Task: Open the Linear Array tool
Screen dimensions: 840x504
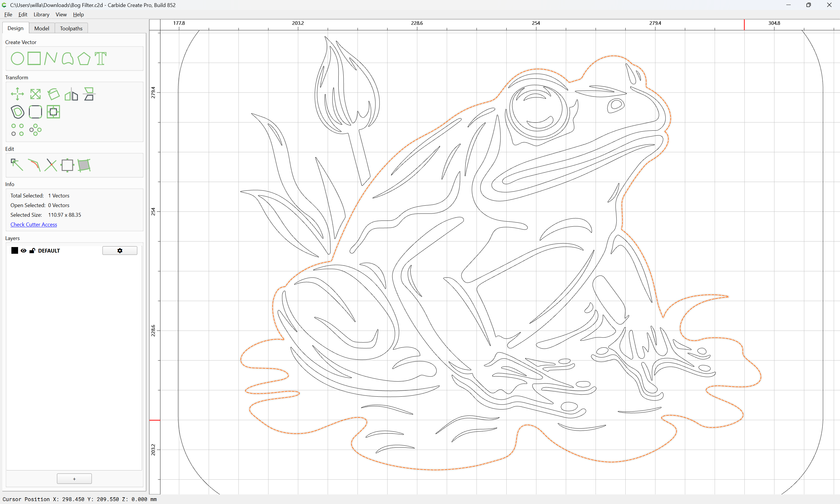Action: point(17,130)
